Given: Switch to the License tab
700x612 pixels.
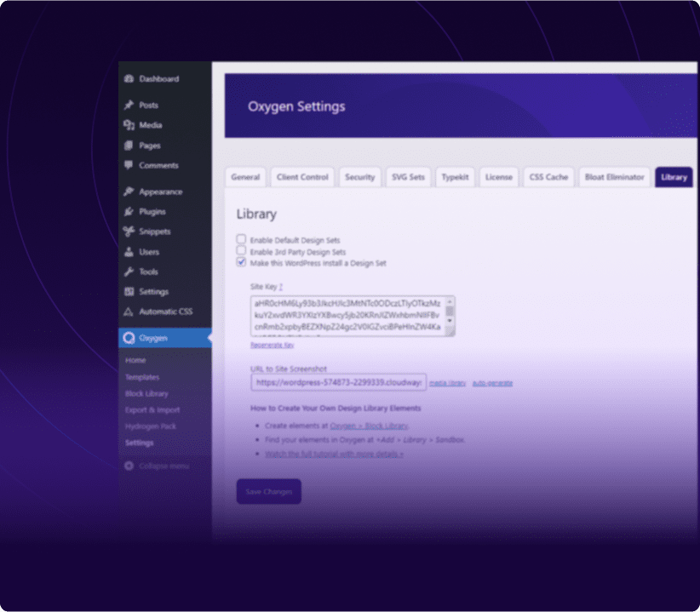Looking at the screenshot, I should pyautogui.click(x=499, y=177).
